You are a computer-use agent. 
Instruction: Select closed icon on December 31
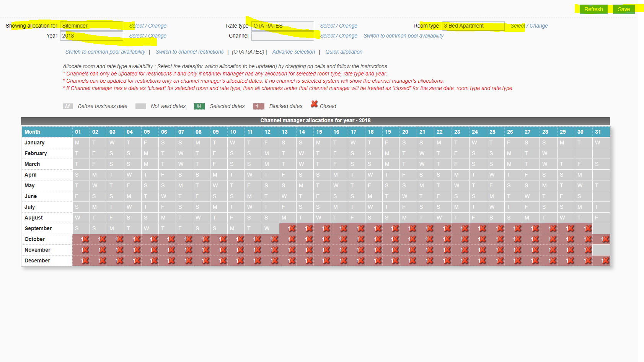605,260
